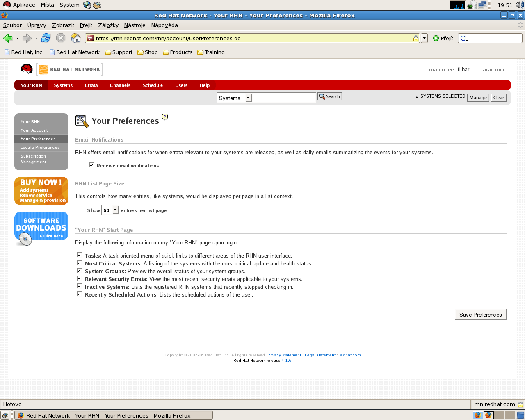Click the URL address bar

point(252,38)
